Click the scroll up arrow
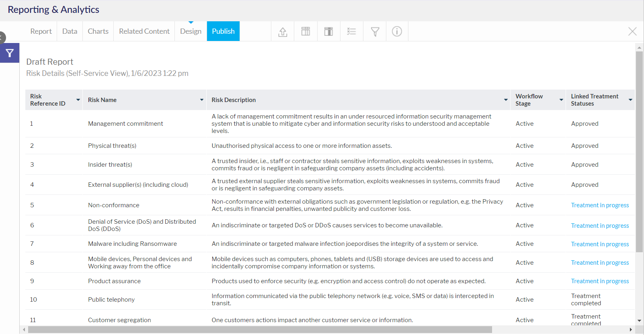 [x=639, y=47]
